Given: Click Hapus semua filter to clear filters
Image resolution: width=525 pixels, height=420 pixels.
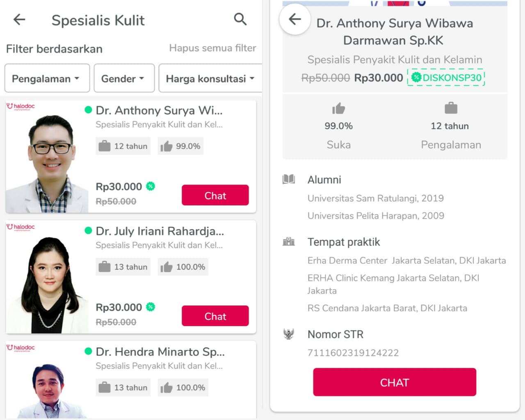Looking at the screenshot, I should [212, 48].
